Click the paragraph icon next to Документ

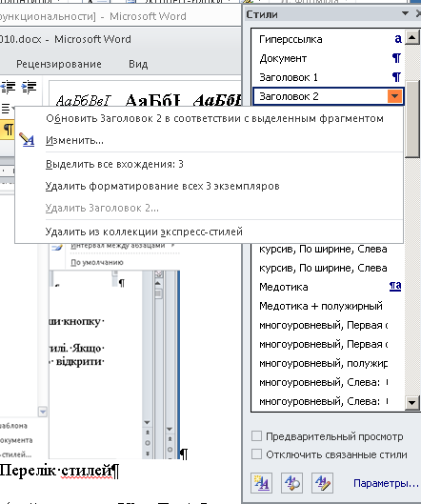tap(396, 58)
